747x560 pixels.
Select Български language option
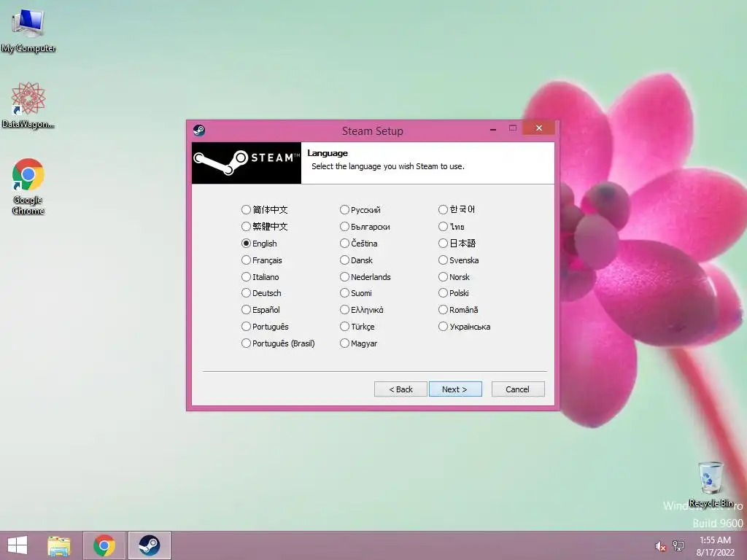[x=365, y=226]
